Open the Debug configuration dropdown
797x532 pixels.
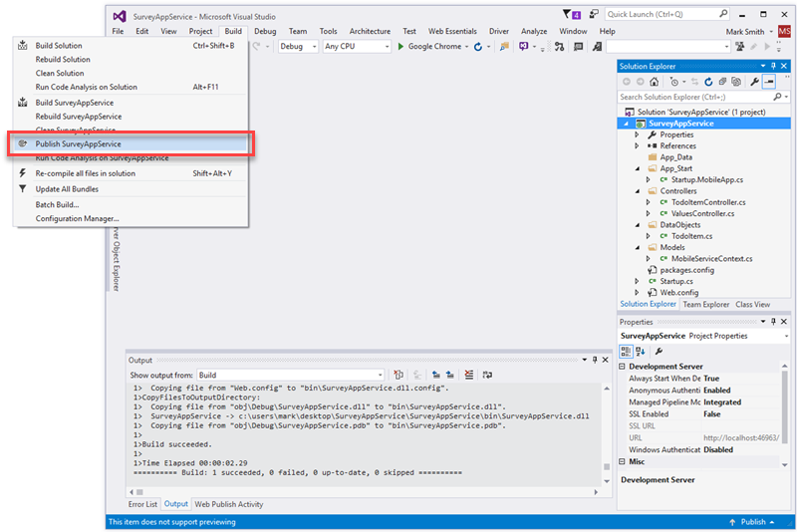click(x=298, y=46)
